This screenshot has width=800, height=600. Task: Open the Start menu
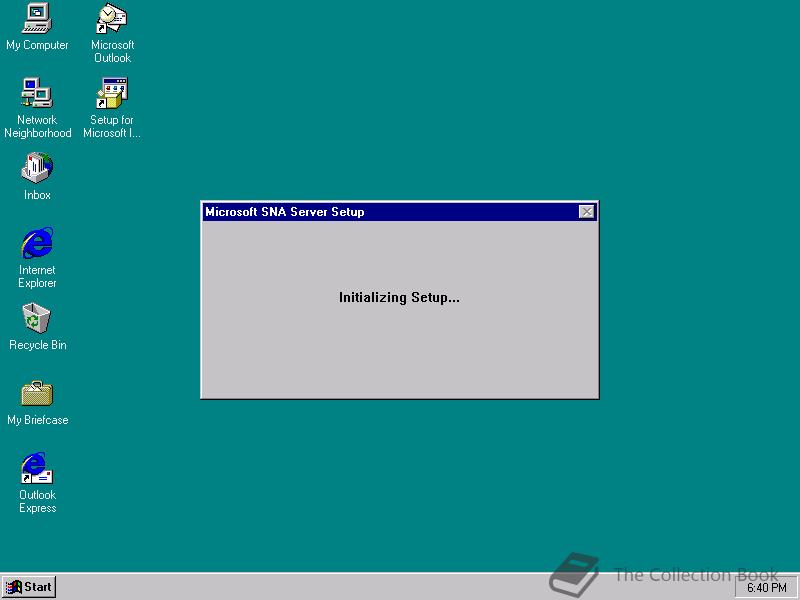pyautogui.click(x=29, y=587)
